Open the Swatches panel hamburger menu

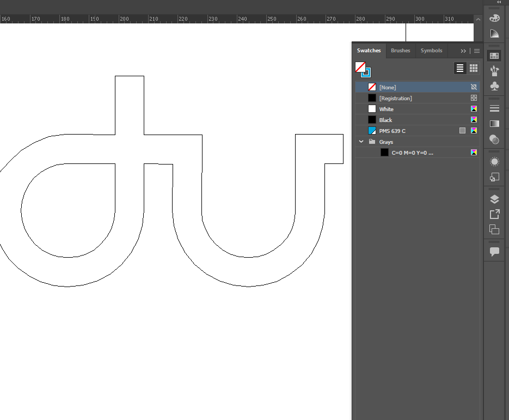coord(476,51)
